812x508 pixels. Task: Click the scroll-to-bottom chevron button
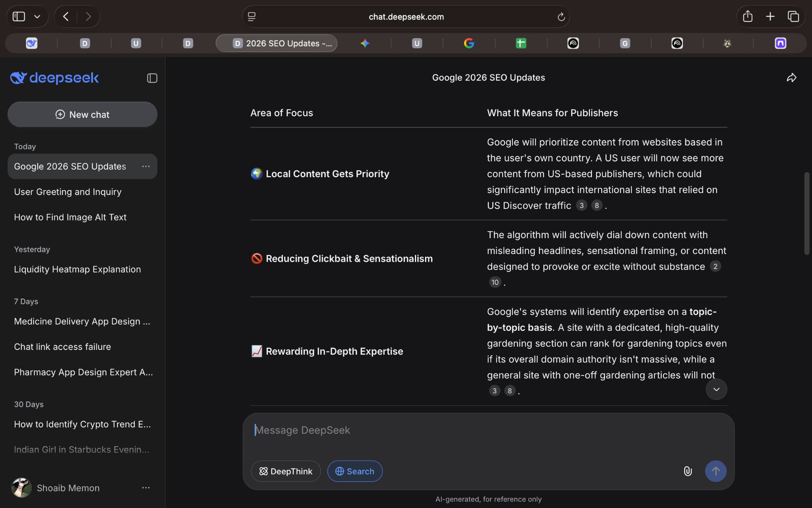[716, 389]
